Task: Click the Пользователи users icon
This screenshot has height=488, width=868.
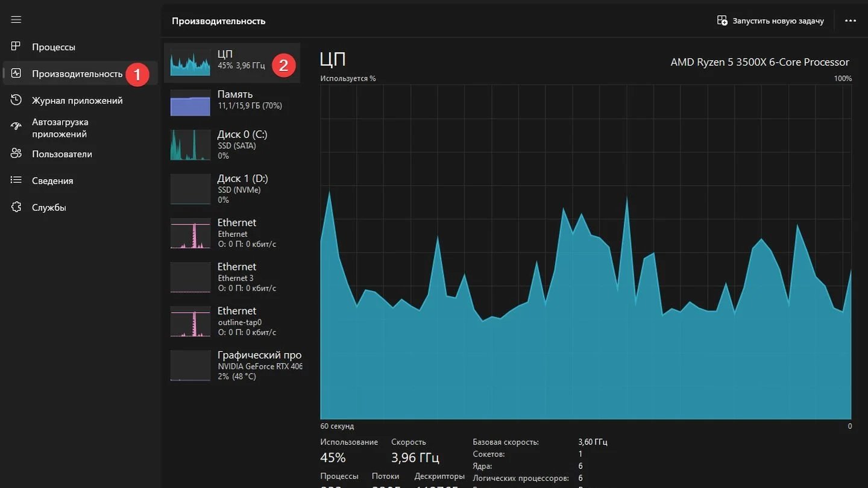Action: coord(16,154)
